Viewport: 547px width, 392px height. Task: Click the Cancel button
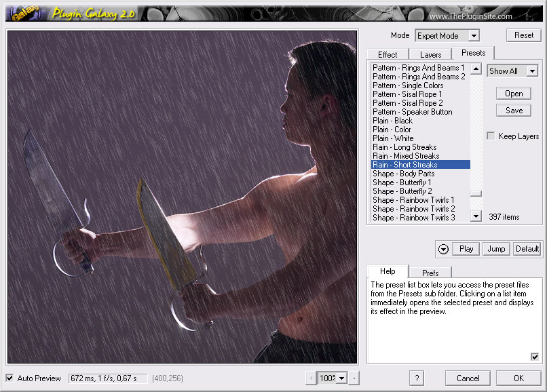click(x=468, y=378)
